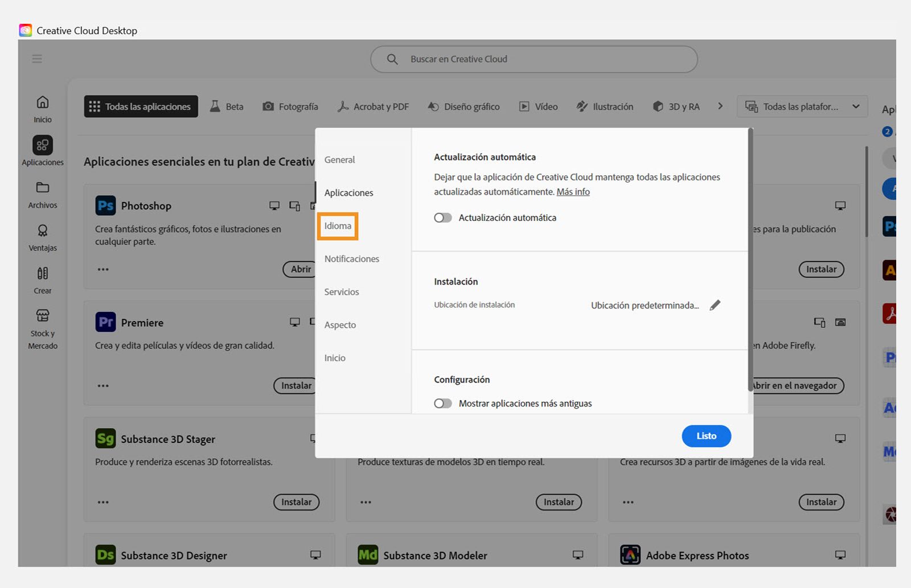Screen dimensions: 911x588
Task: Click the Photoshop app icon
Action: pos(105,205)
